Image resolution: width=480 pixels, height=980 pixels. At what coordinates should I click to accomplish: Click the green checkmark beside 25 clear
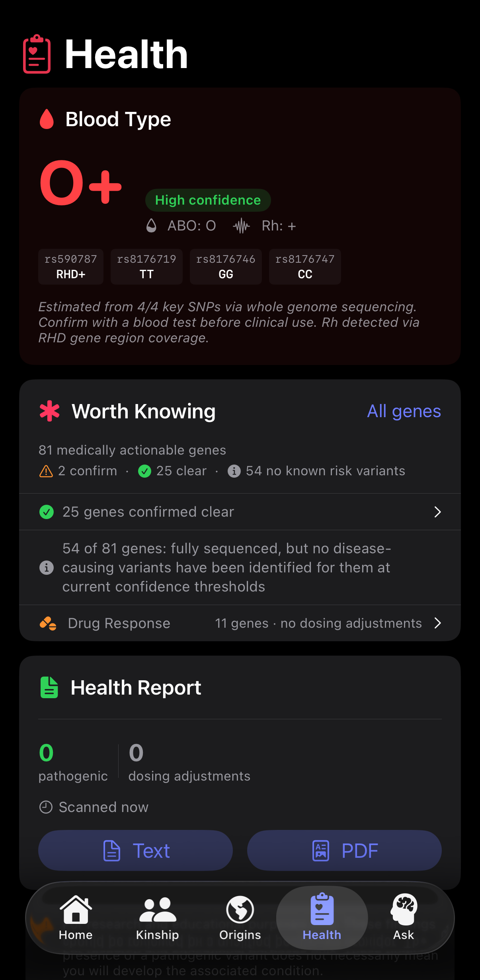pos(144,471)
